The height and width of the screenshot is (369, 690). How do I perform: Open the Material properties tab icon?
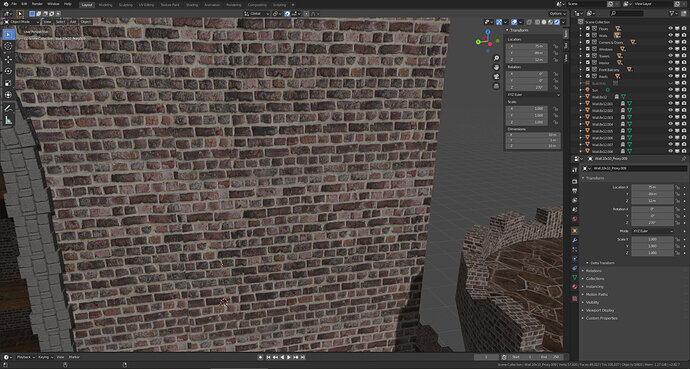pos(575,287)
